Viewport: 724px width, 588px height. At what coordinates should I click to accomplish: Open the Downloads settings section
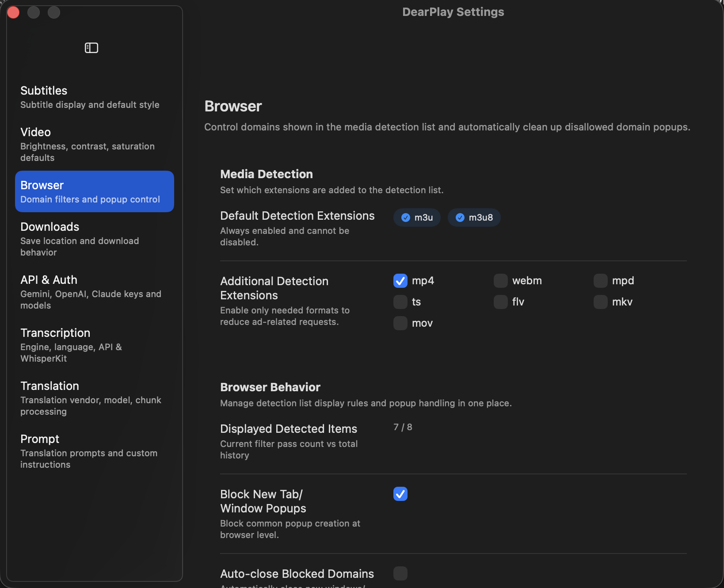tap(95, 239)
